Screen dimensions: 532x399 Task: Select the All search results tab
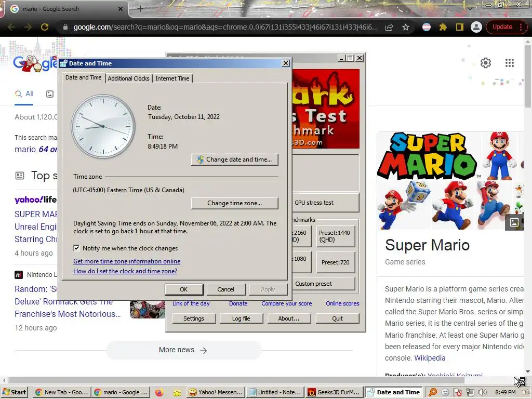pos(24,94)
